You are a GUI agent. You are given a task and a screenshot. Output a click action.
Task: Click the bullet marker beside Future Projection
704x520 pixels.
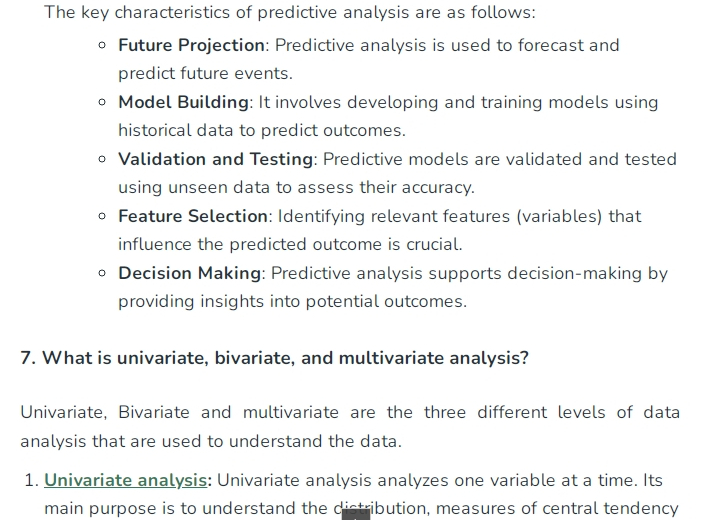click(102, 45)
